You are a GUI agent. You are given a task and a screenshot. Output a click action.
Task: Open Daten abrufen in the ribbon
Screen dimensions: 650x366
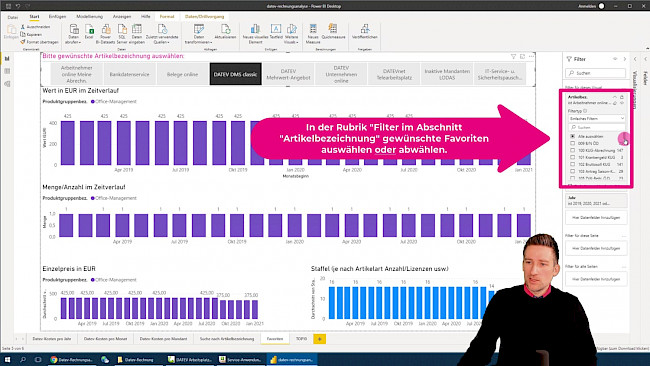click(74, 34)
